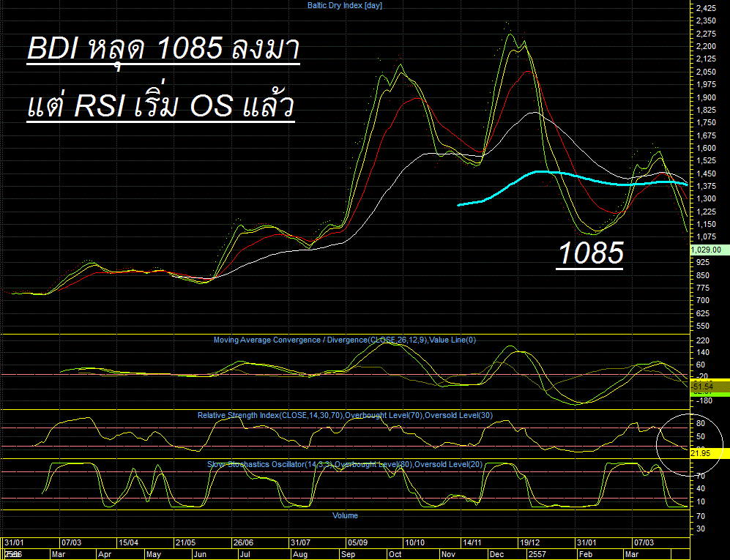The width and height of the screenshot is (730, 560).
Task: Click the "Volume" pane label
Action: pyautogui.click(x=345, y=515)
